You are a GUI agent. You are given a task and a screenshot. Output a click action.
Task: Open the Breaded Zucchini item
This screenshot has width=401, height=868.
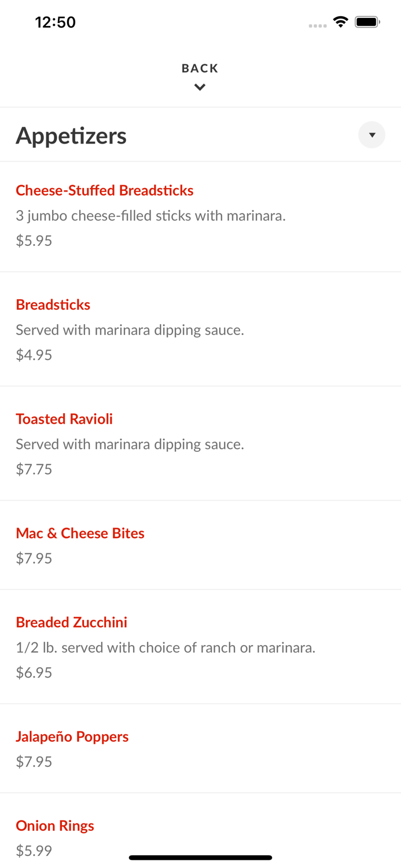tap(71, 622)
